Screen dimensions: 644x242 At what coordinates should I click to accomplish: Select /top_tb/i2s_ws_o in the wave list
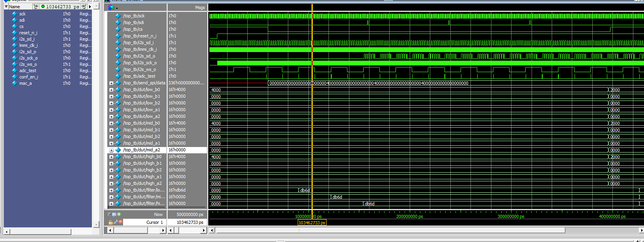pyautogui.click(x=139, y=69)
